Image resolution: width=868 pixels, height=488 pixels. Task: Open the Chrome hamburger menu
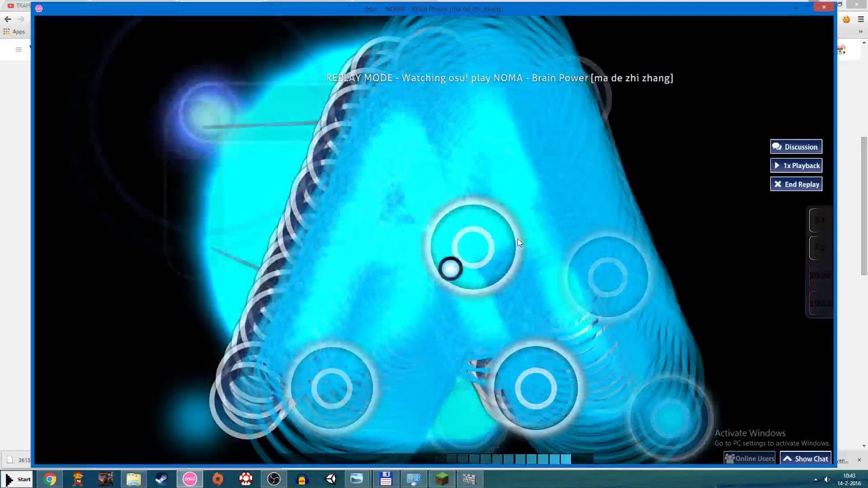coord(860,19)
